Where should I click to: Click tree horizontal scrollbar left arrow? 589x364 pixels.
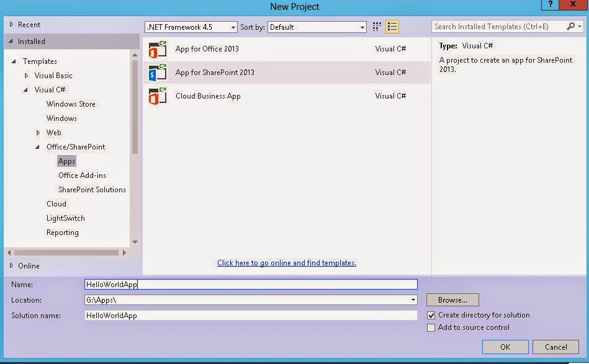(x=9, y=252)
